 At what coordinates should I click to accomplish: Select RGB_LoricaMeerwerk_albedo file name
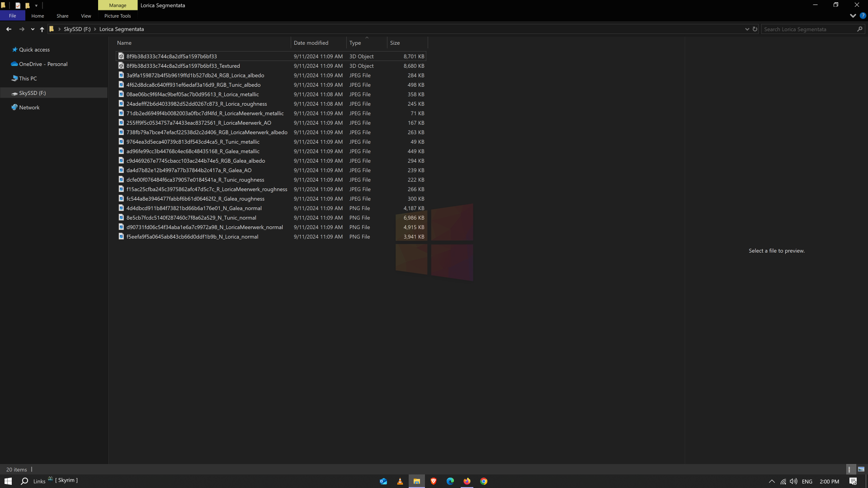(x=207, y=132)
